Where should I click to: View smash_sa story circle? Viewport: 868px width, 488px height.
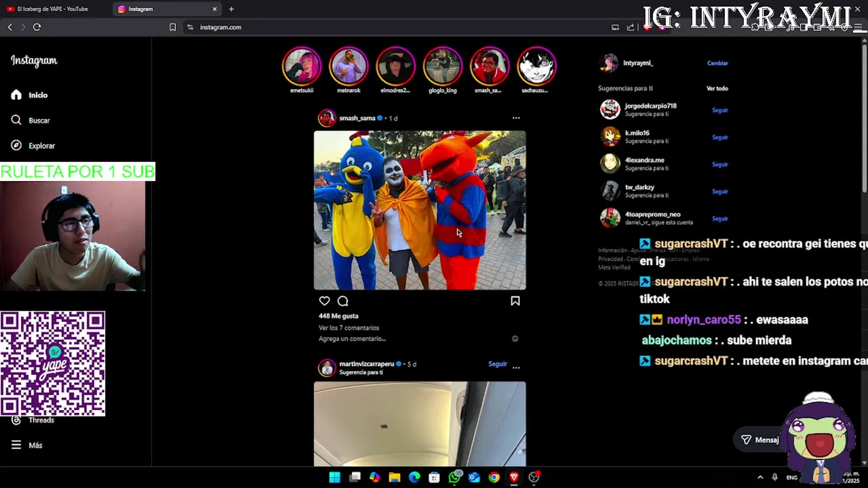pyautogui.click(x=489, y=66)
